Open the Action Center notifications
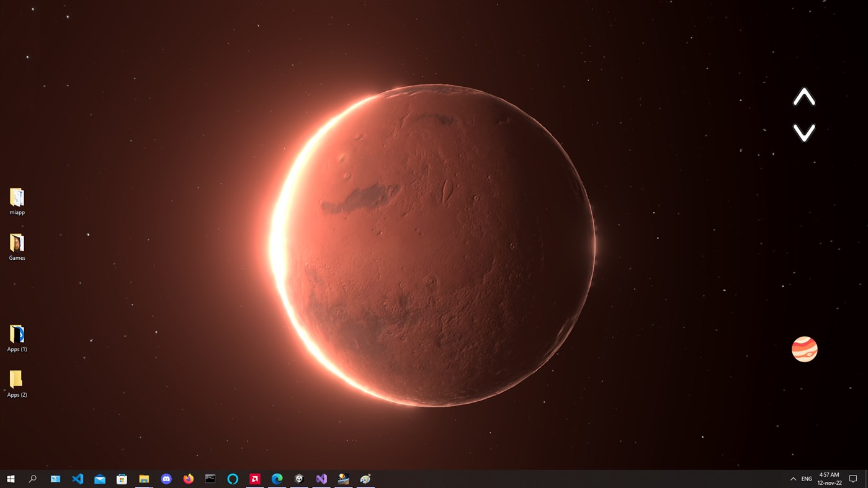868x488 pixels. (853, 478)
